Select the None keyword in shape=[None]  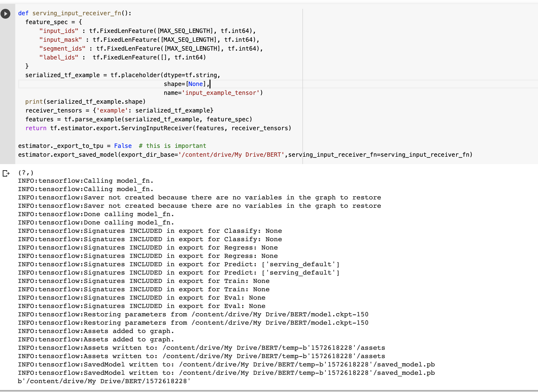(x=195, y=84)
